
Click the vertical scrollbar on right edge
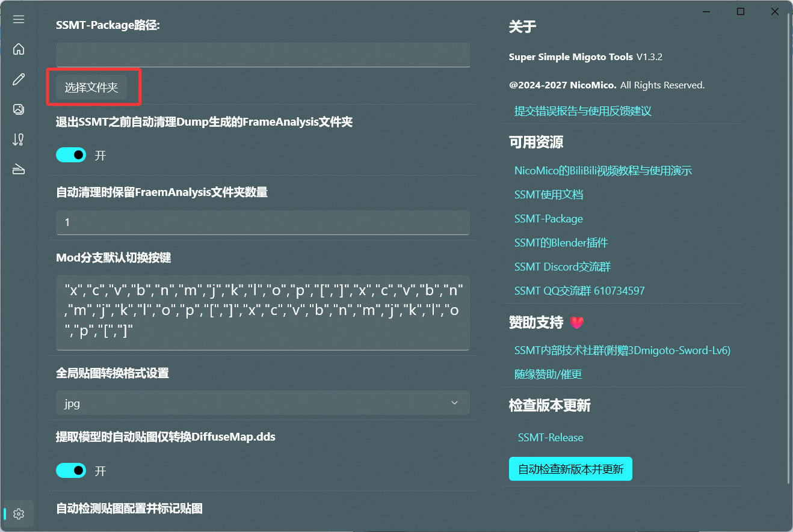[x=789, y=240]
